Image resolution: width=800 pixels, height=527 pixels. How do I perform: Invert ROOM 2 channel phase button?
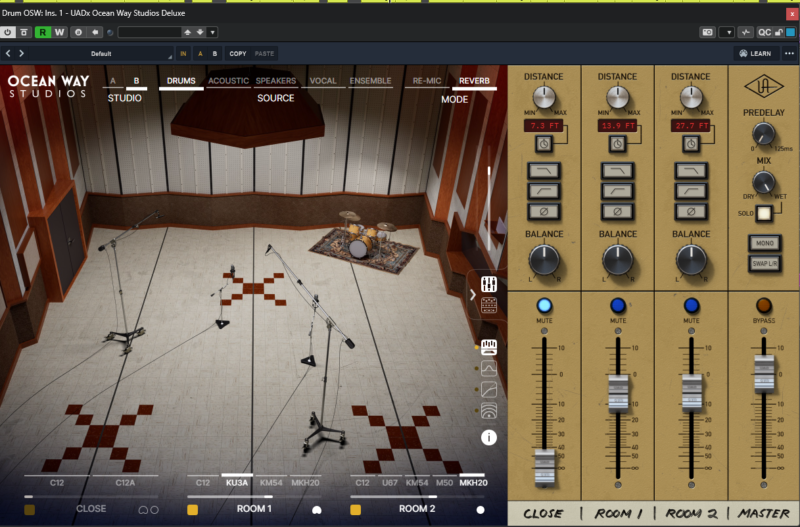(691, 211)
